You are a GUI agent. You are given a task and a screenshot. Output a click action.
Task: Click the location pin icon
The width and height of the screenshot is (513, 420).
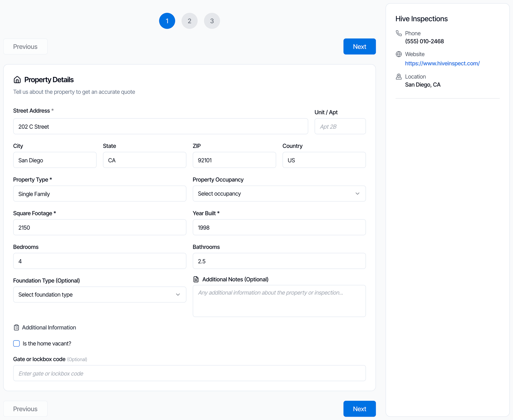[x=399, y=77]
